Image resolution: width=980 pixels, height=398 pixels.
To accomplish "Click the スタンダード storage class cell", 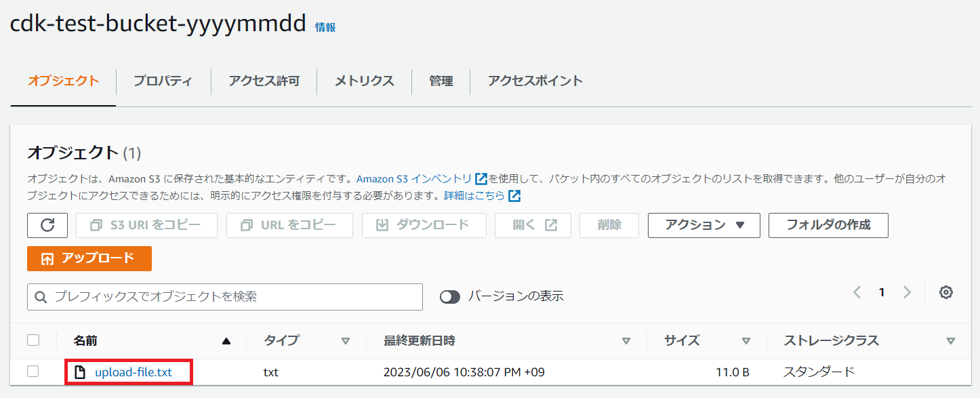I will [x=819, y=372].
